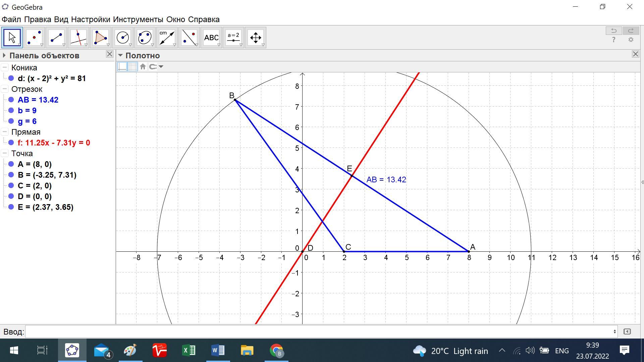Open the Инструменты menu
Image resolution: width=644 pixels, height=362 pixels.
coord(138,19)
